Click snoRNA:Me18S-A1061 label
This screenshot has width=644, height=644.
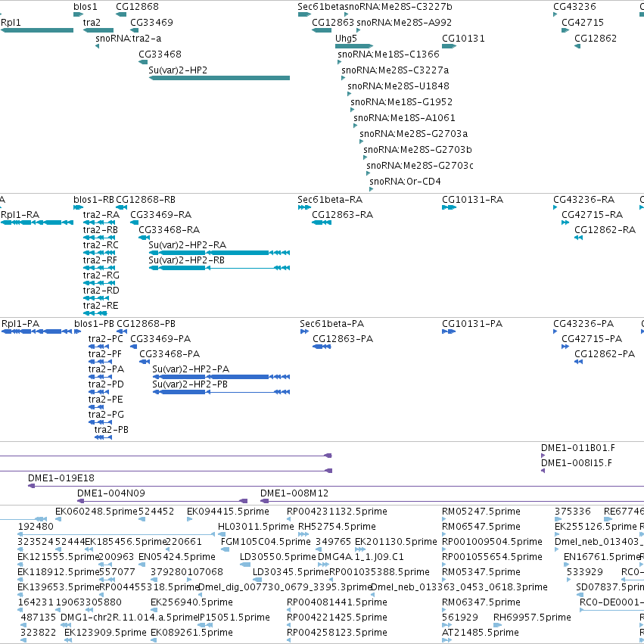pyautogui.click(x=405, y=118)
